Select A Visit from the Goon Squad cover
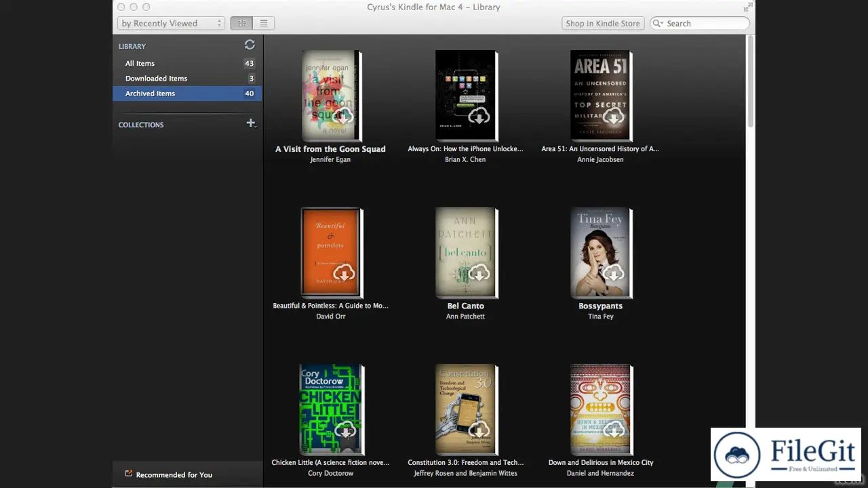868x488 pixels. (x=331, y=96)
